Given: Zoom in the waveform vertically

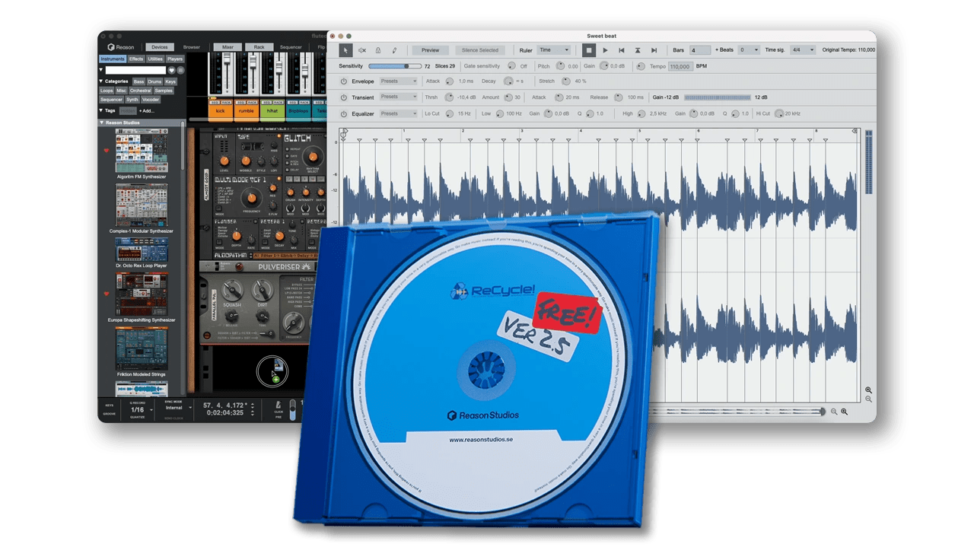Looking at the screenshot, I should pos(868,390).
